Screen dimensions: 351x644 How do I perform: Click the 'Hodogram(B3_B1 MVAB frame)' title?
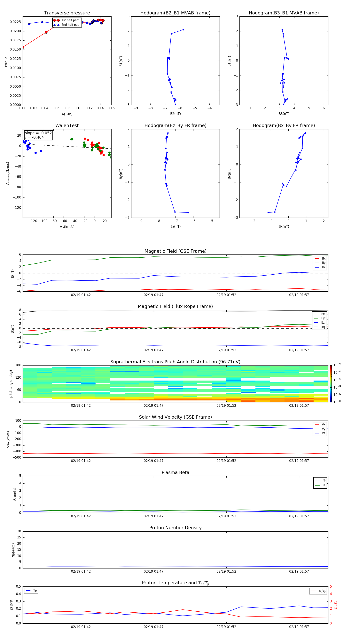pos(284,13)
